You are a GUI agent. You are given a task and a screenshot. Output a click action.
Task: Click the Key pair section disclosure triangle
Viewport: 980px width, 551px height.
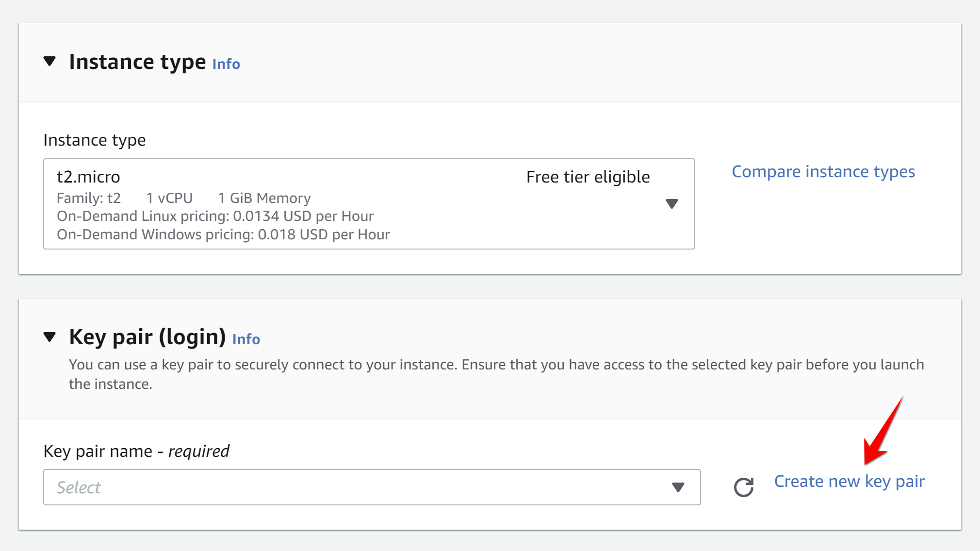pyautogui.click(x=50, y=336)
